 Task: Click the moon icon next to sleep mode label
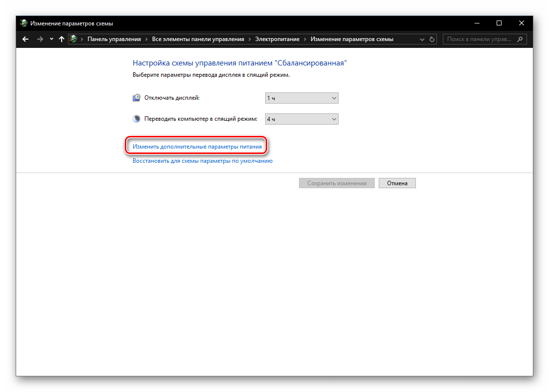pos(137,119)
